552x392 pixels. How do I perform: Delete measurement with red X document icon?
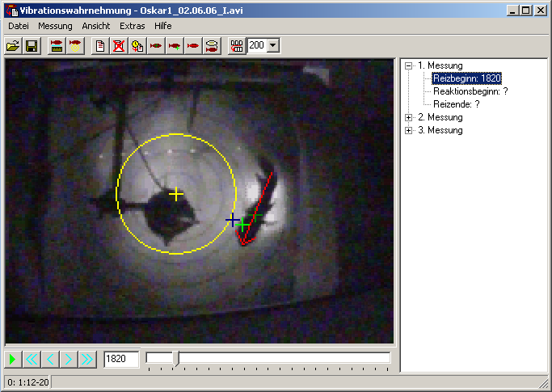[x=119, y=46]
